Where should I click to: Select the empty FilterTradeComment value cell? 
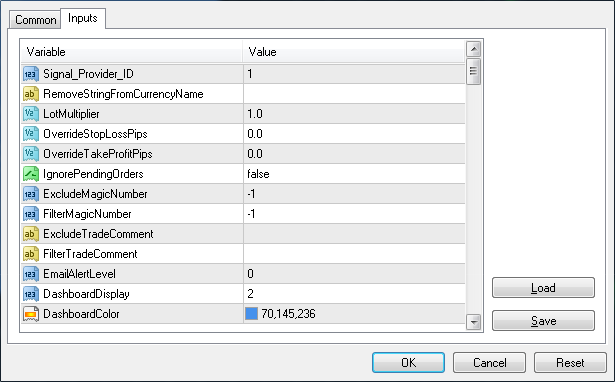coord(354,254)
